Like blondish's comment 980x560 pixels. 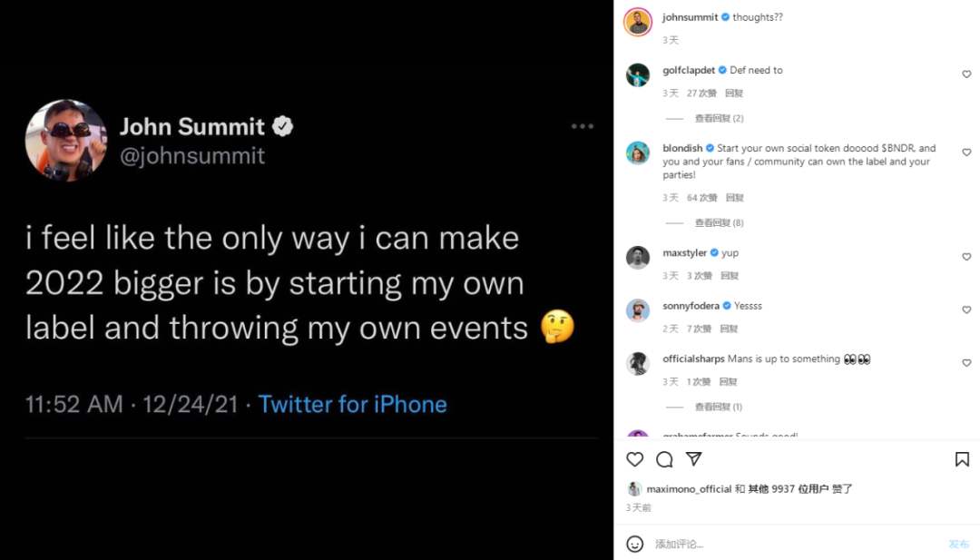[x=966, y=152]
